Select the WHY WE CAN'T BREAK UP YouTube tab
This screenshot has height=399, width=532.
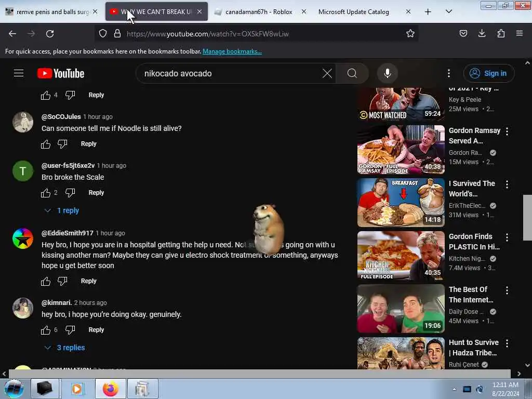point(156,12)
